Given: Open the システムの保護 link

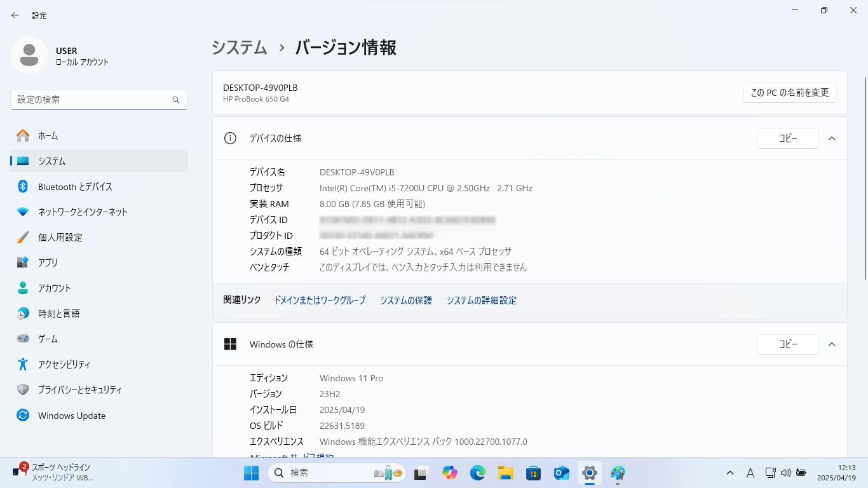Looking at the screenshot, I should pyautogui.click(x=406, y=301).
